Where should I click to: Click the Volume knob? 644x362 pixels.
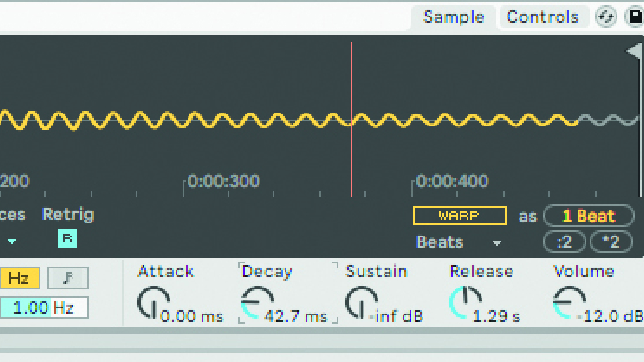tap(569, 303)
